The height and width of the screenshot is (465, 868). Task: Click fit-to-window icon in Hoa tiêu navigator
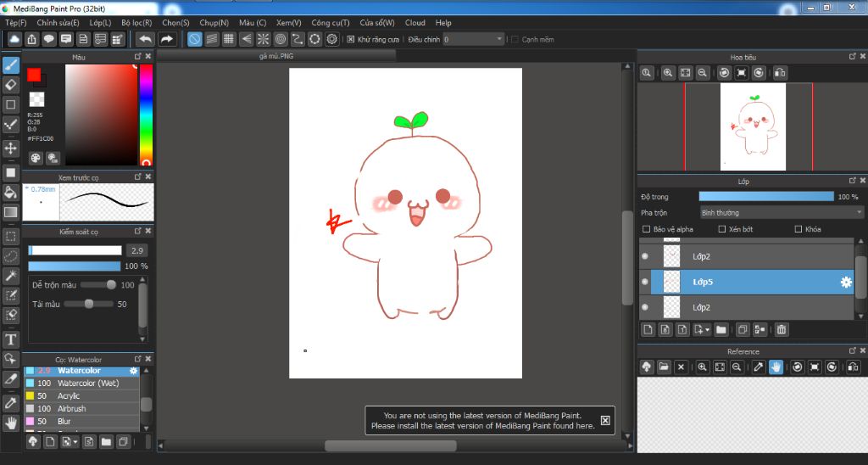tap(685, 73)
